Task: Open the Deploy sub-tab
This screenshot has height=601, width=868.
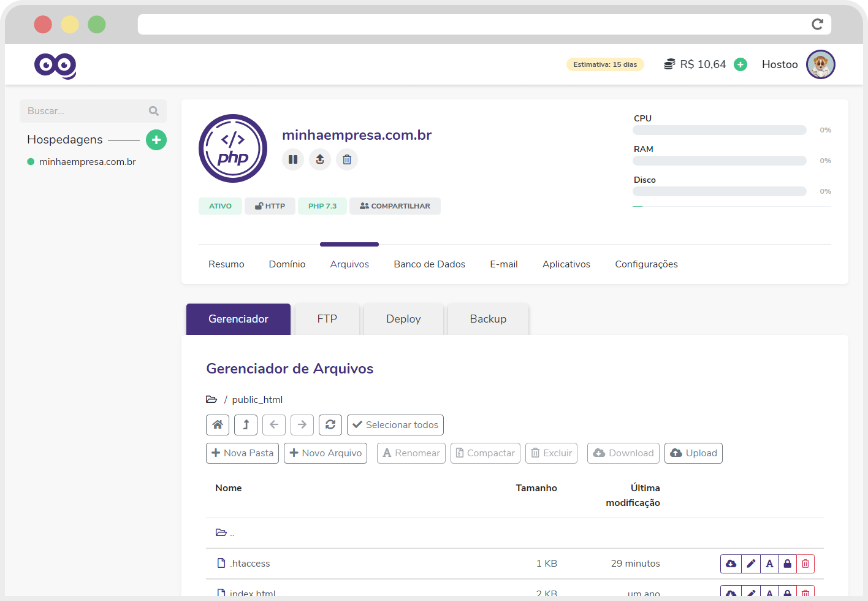Action: (403, 319)
